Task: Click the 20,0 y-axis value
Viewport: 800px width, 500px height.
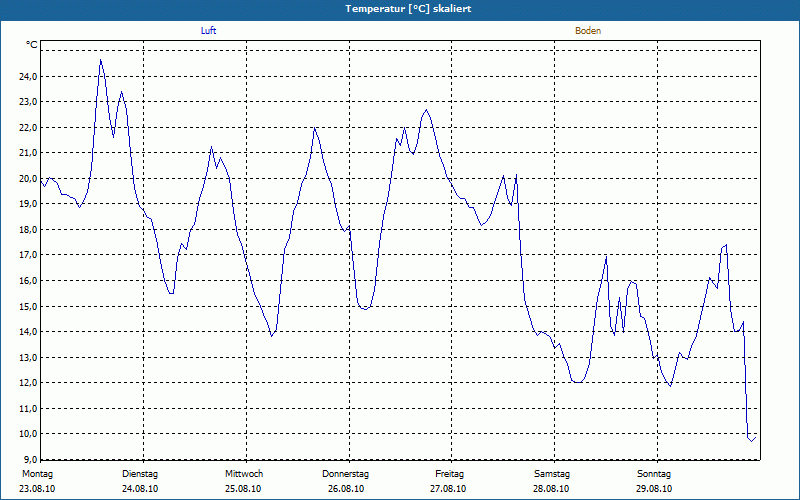Action: (28, 179)
